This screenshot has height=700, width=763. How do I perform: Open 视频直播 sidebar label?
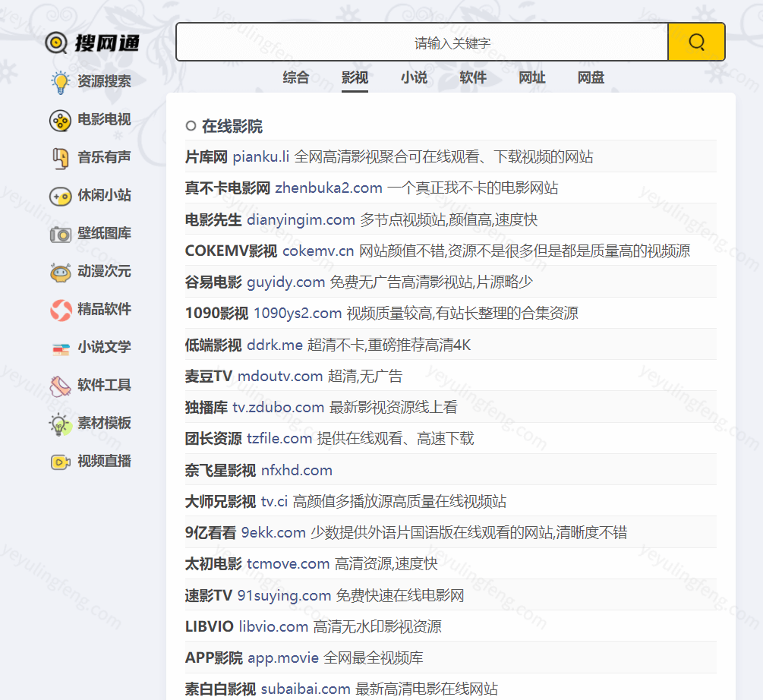pos(104,461)
